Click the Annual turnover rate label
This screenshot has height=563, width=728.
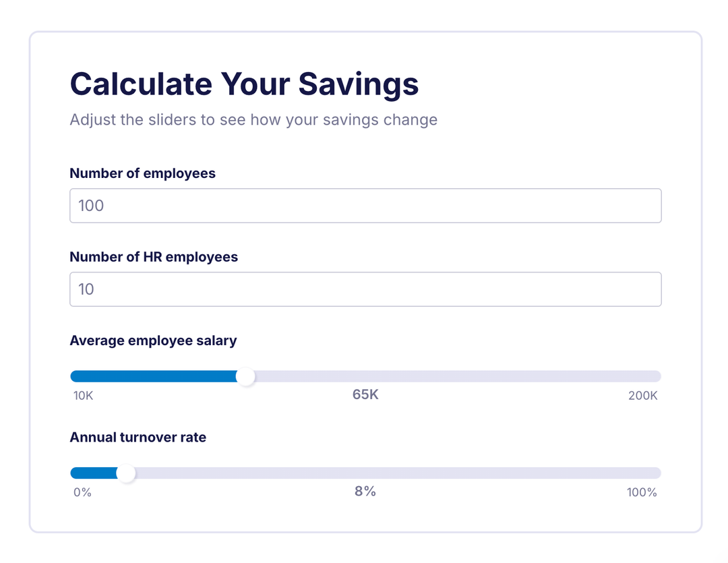pos(138,437)
